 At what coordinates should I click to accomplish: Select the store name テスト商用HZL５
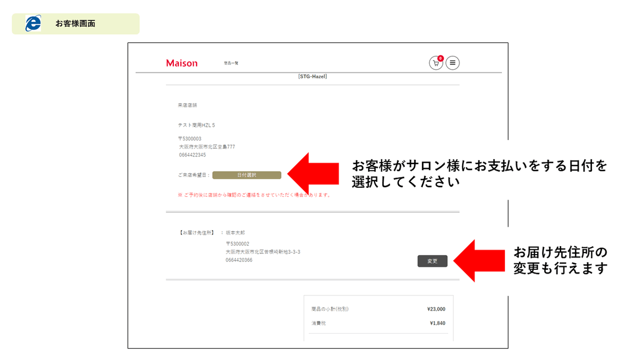click(196, 125)
